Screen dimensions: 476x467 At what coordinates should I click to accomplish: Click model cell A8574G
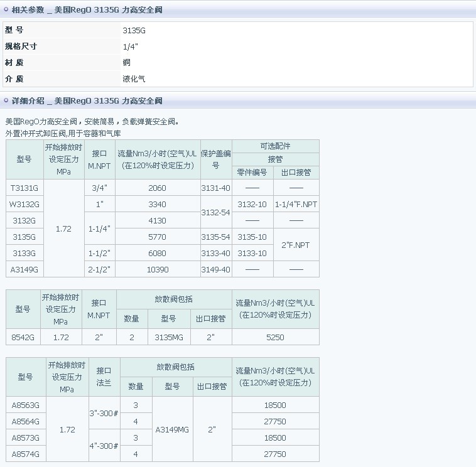[26, 454]
